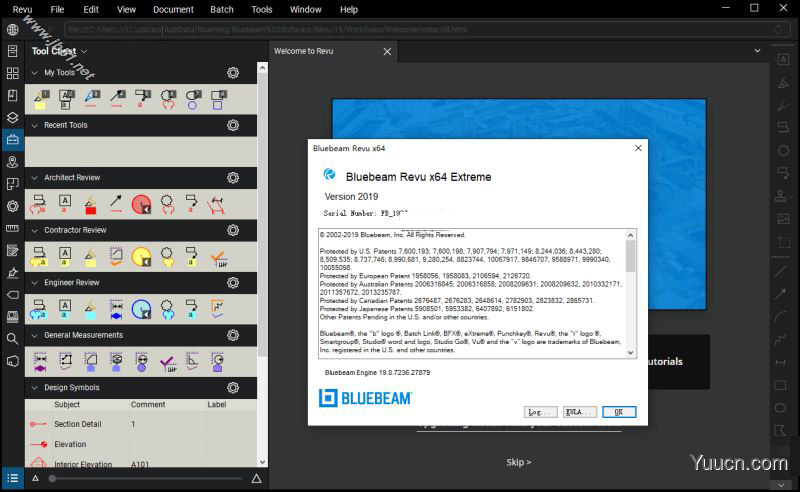Open the document tabs list dropdown
800x492 pixels.
tap(758, 51)
